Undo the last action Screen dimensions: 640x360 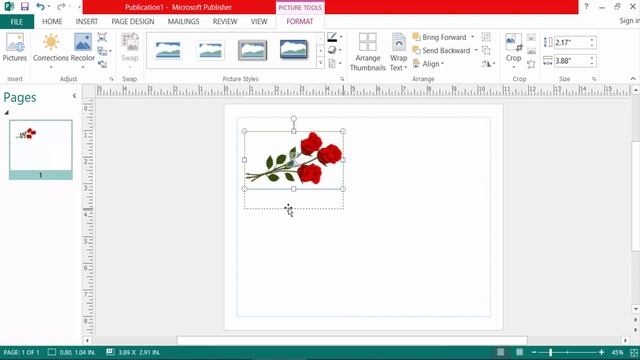point(40,7)
